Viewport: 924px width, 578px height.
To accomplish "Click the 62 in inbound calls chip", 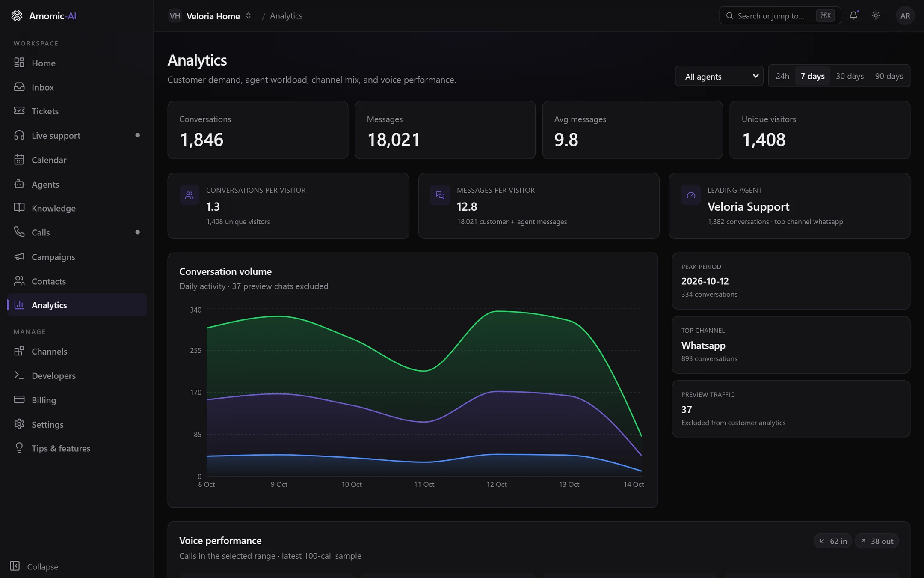I will pos(833,541).
